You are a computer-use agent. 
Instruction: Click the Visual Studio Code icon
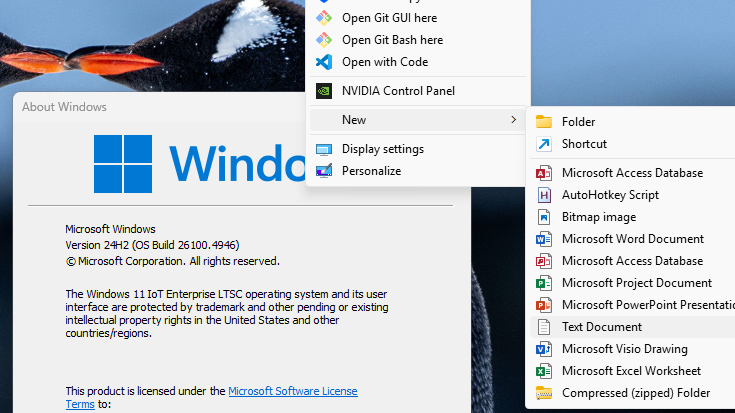coord(324,62)
